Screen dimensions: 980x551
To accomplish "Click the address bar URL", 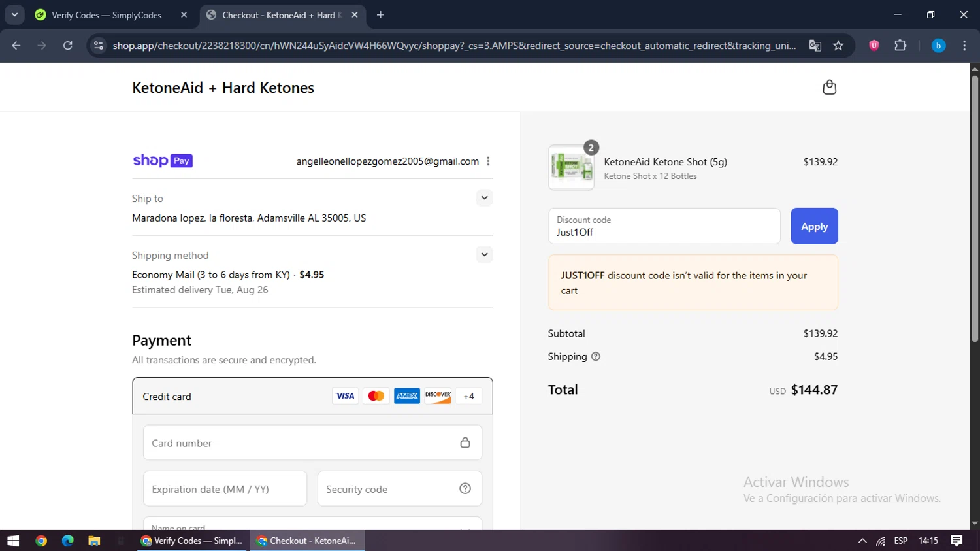I will pos(454,46).
